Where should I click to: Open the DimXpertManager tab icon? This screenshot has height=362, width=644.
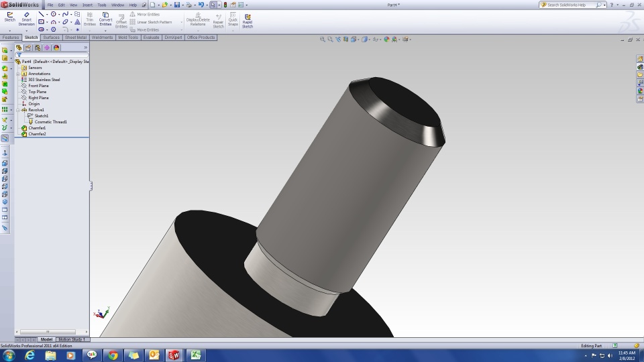coord(47,48)
